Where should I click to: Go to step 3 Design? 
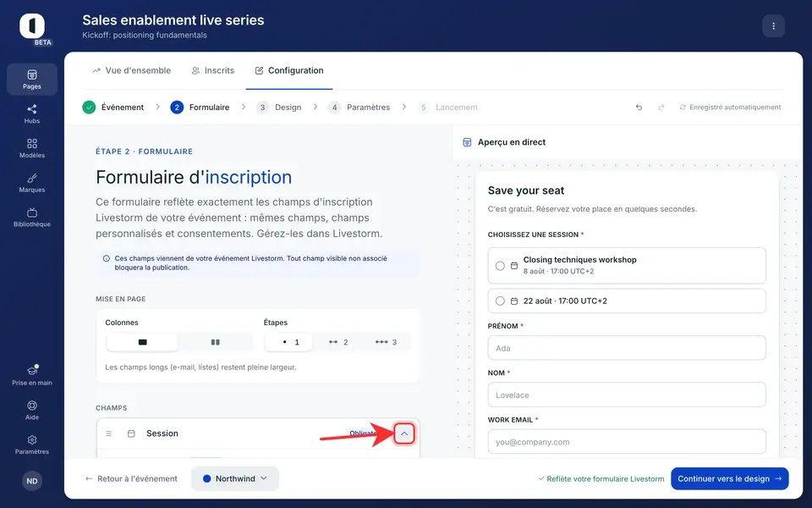[x=278, y=108]
